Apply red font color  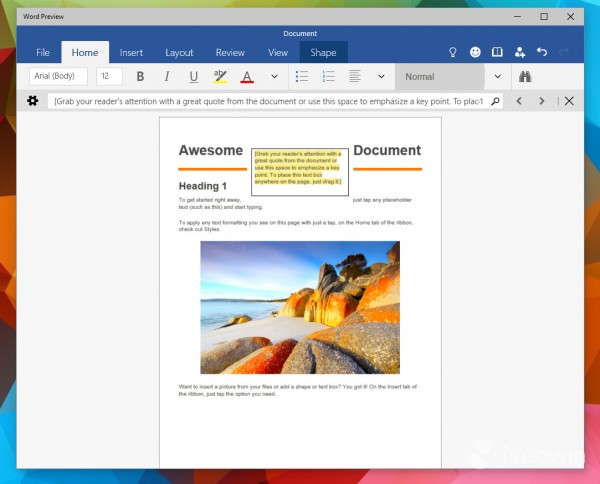pos(247,77)
